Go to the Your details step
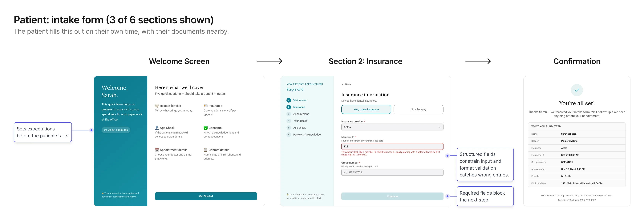The height and width of the screenshot is (220, 644). pos(300,121)
